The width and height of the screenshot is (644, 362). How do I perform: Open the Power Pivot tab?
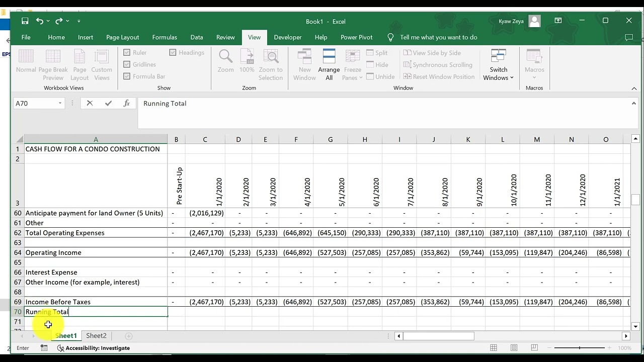356,37
